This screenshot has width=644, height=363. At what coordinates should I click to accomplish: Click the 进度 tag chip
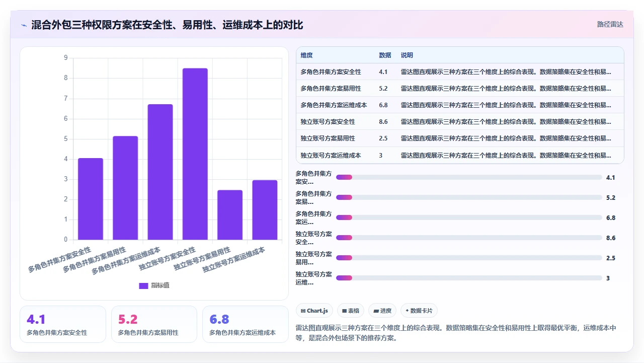pyautogui.click(x=382, y=311)
